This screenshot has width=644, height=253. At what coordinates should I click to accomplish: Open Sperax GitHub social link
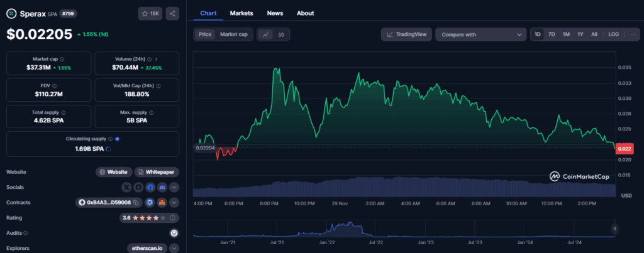[x=139, y=187]
